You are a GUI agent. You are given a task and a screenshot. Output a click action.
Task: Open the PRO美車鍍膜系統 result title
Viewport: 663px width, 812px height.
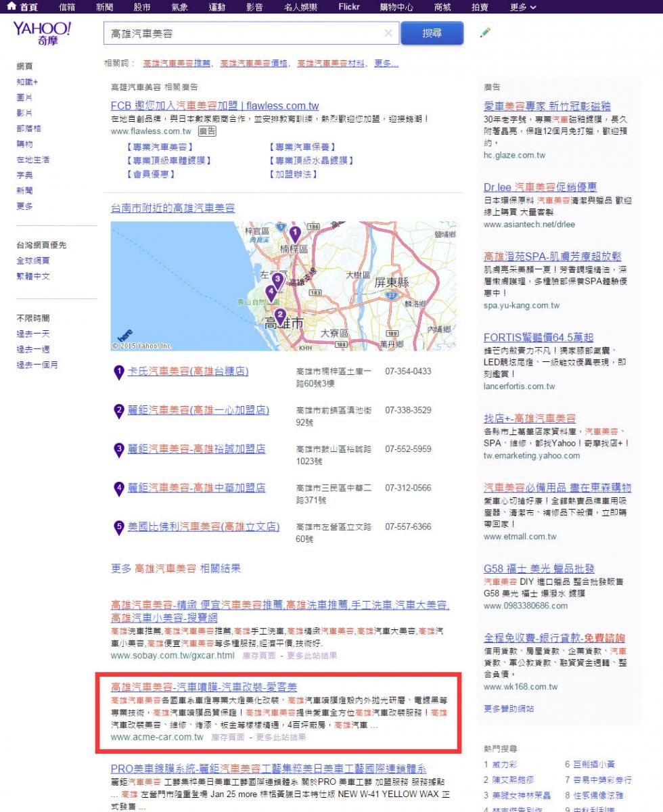point(269,769)
